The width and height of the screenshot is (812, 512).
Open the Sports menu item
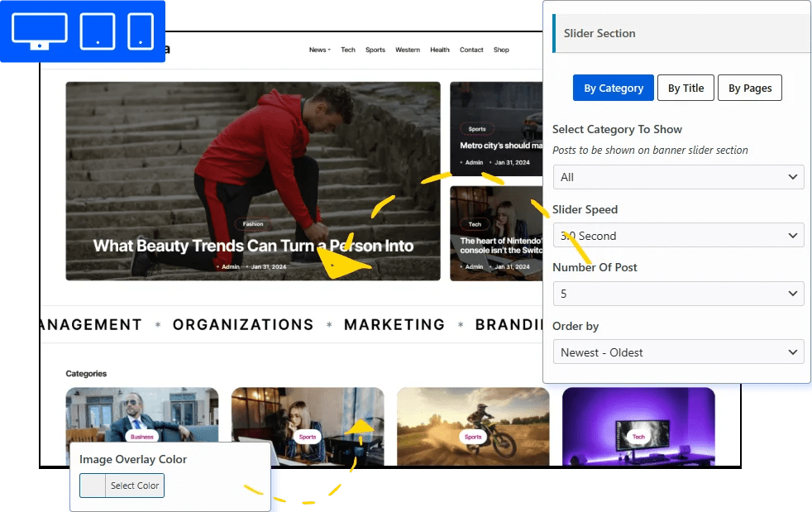coord(375,50)
